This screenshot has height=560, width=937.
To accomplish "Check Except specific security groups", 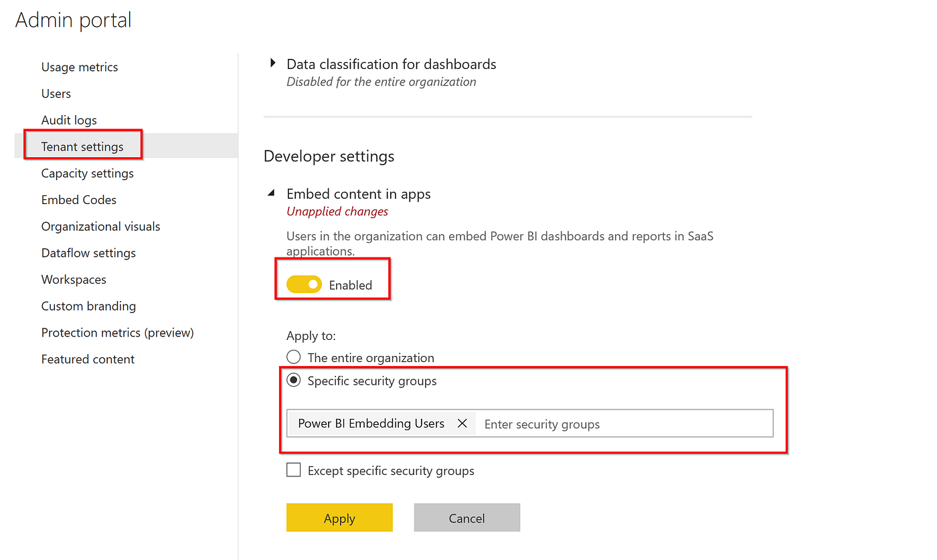I will coord(293,470).
